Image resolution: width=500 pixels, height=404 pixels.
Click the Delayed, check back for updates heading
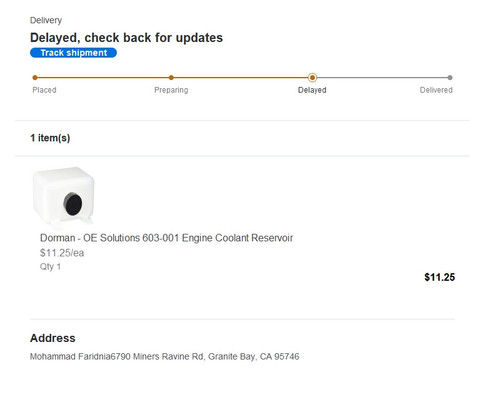click(x=126, y=38)
